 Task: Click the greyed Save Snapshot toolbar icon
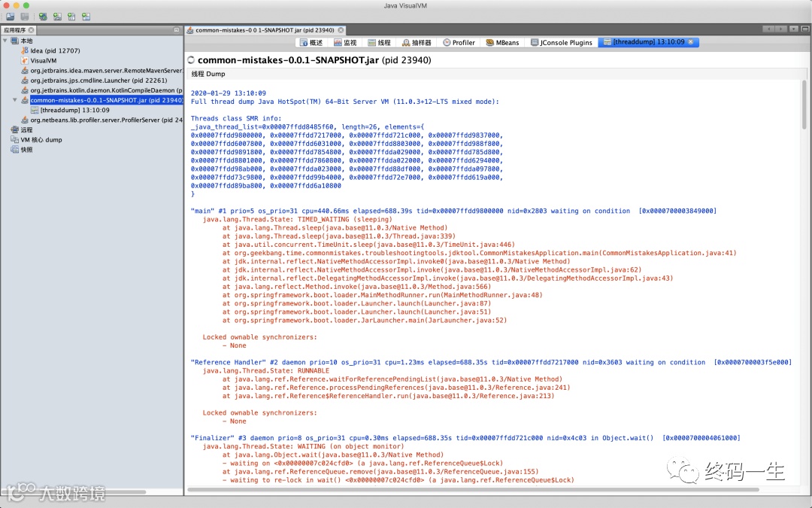coord(24,17)
